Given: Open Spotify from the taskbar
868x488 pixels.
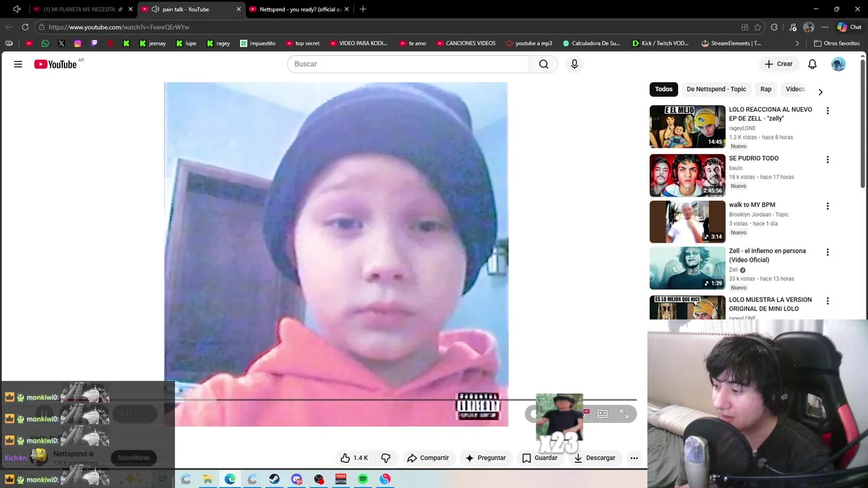Looking at the screenshot, I should [x=363, y=479].
